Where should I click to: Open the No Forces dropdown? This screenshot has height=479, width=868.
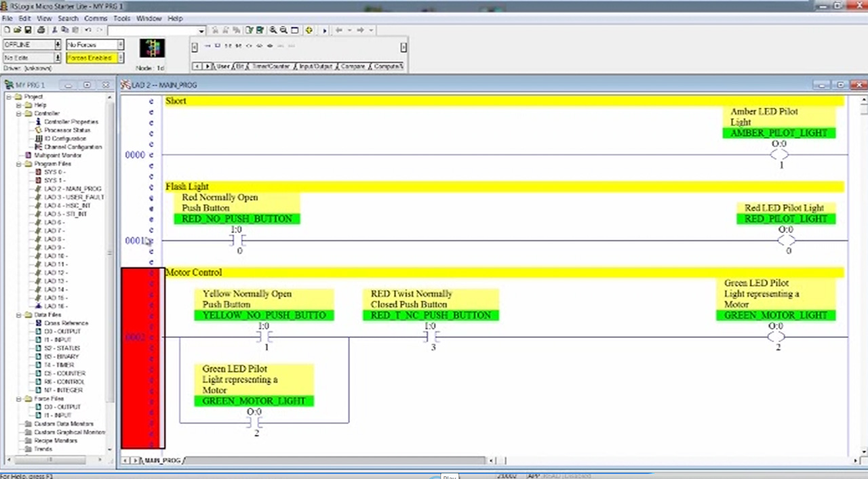pos(120,44)
